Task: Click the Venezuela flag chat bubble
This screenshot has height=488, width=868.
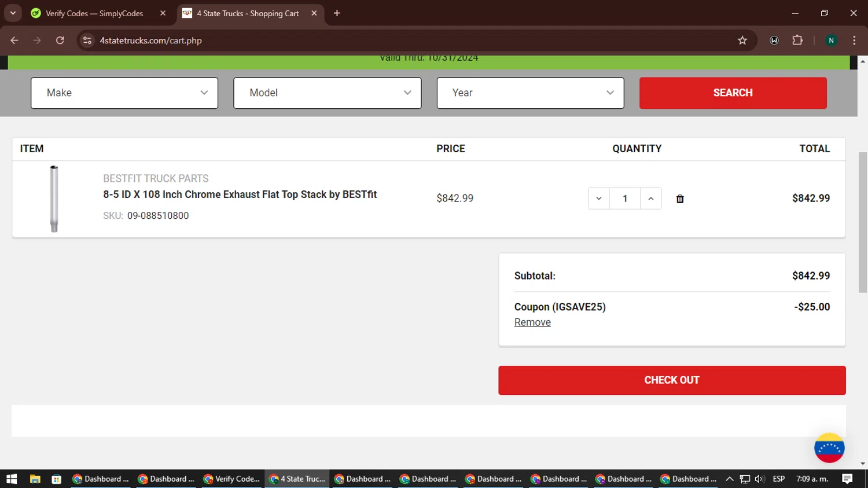Action: click(829, 448)
